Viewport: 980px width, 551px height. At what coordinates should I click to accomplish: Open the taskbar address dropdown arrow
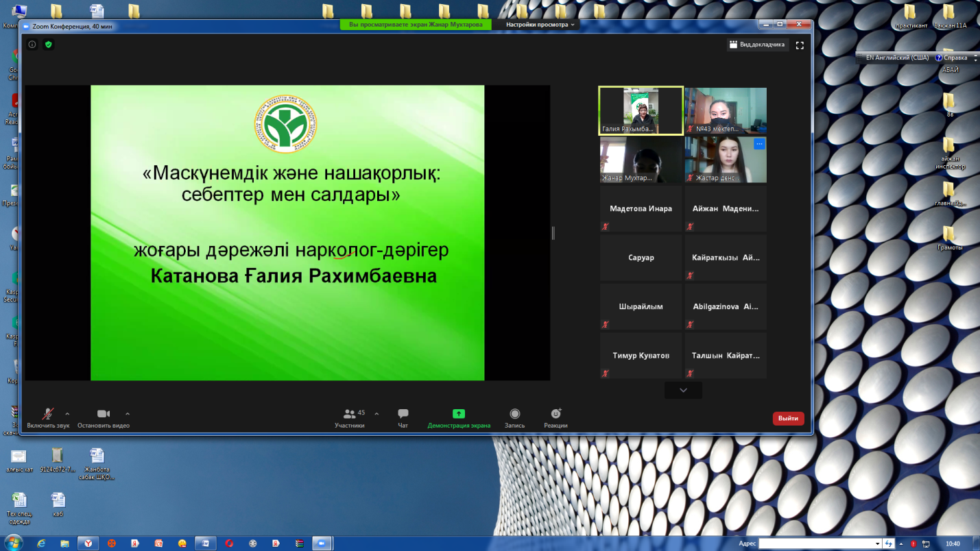click(877, 543)
